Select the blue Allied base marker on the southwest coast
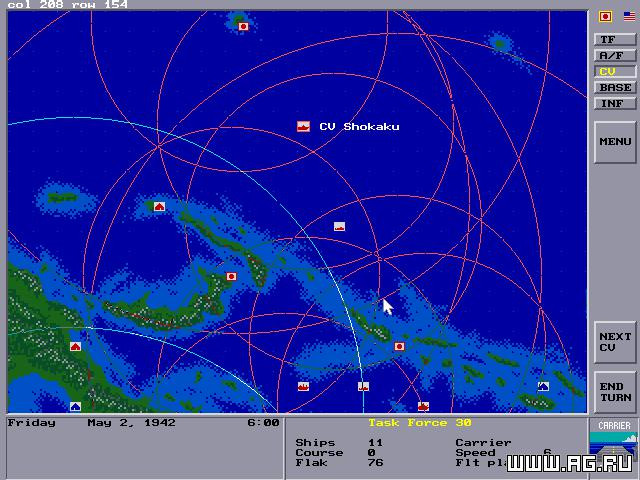The width and height of the screenshot is (640, 480). (x=75, y=407)
